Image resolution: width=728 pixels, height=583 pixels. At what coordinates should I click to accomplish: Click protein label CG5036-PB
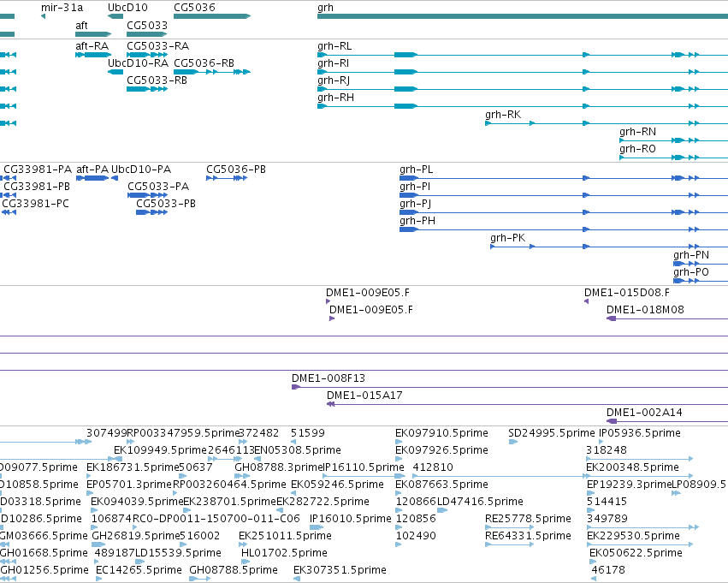tap(236, 170)
